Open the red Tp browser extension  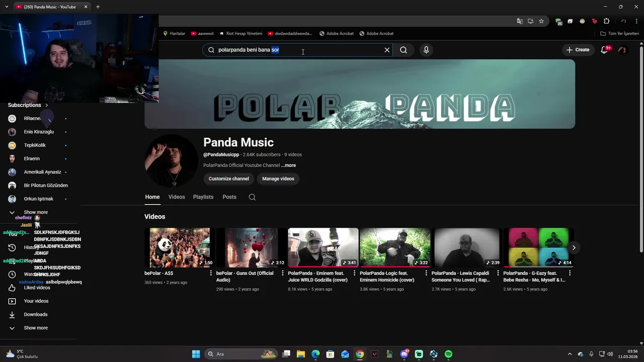point(594,21)
